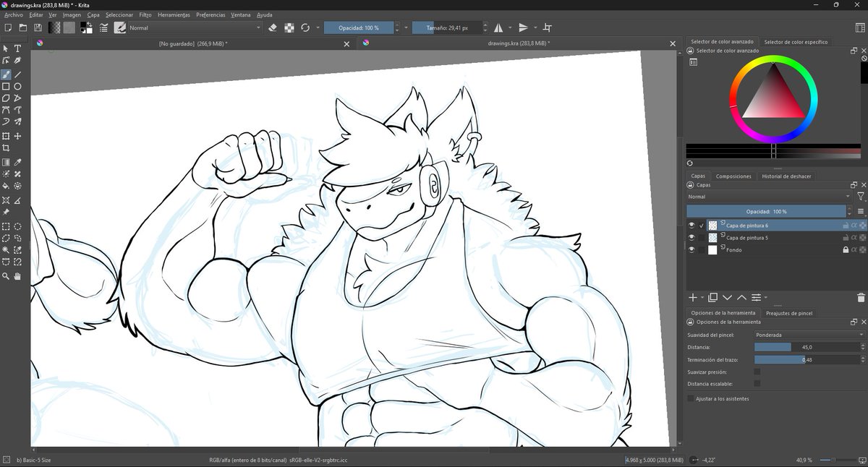Hide Capa de pintura 6 layer

point(692,226)
